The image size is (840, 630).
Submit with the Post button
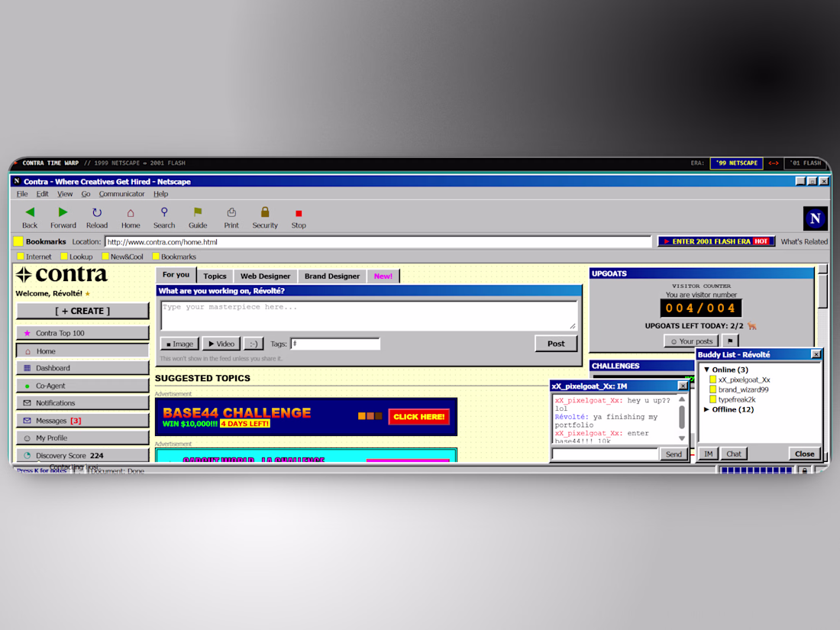click(x=556, y=344)
